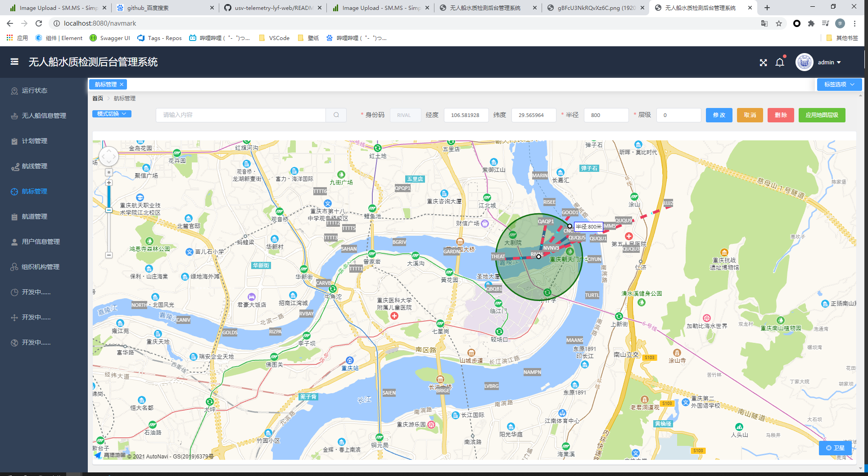Click the 首页 breadcrumb link
Screen dimensions: 868x476
click(98, 99)
